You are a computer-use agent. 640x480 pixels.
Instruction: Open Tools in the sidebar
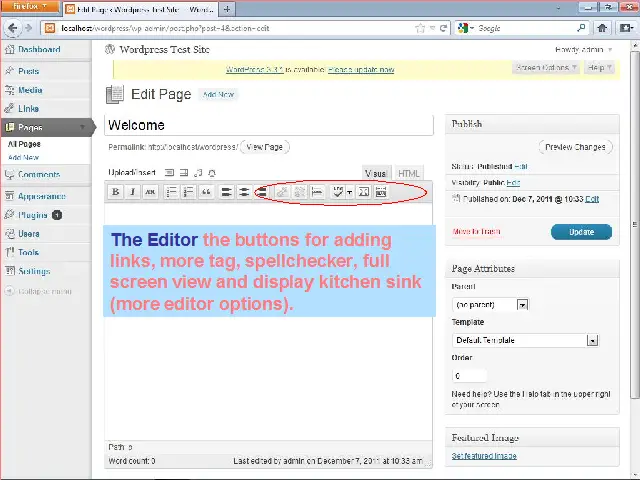coord(28,253)
